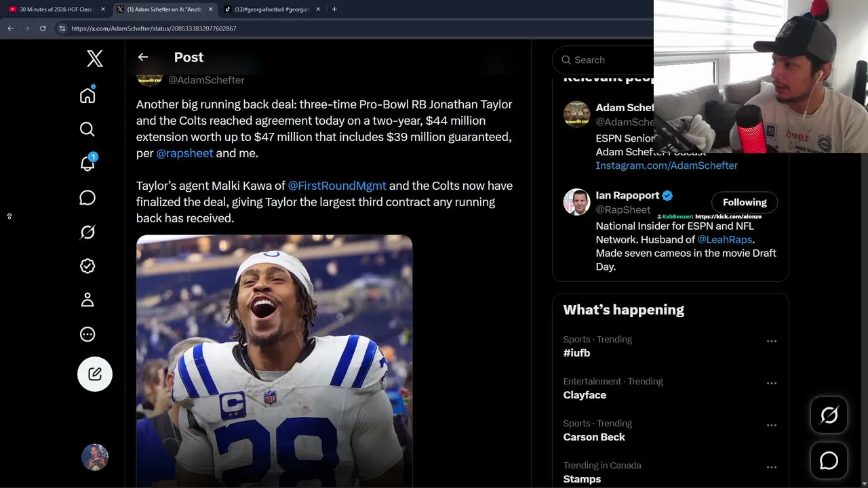Open more options for the Stamps trend

(771, 467)
